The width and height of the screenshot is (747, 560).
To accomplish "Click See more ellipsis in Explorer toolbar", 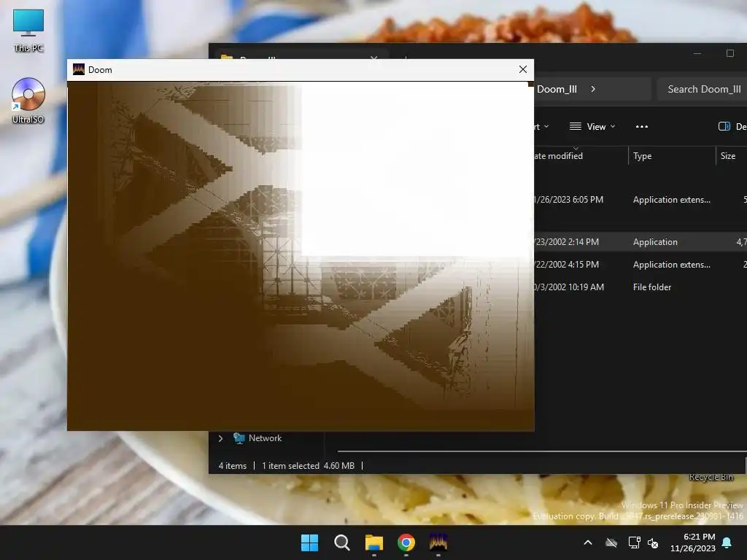I will [x=642, y=127].
